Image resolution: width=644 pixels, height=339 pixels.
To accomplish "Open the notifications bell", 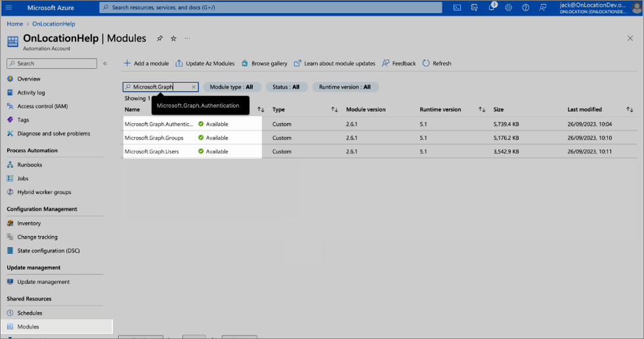I will (x=492, y=7).
